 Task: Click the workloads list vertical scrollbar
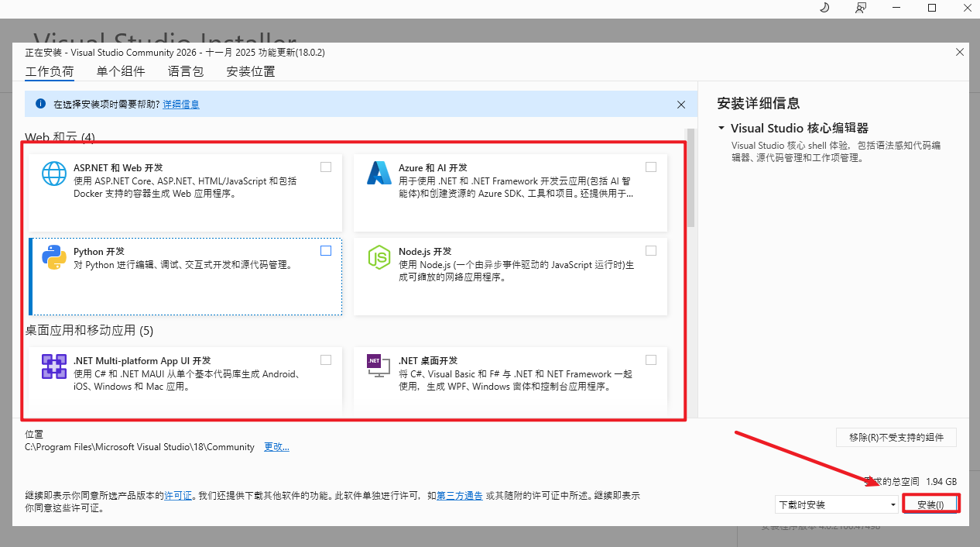pos(690,178)
